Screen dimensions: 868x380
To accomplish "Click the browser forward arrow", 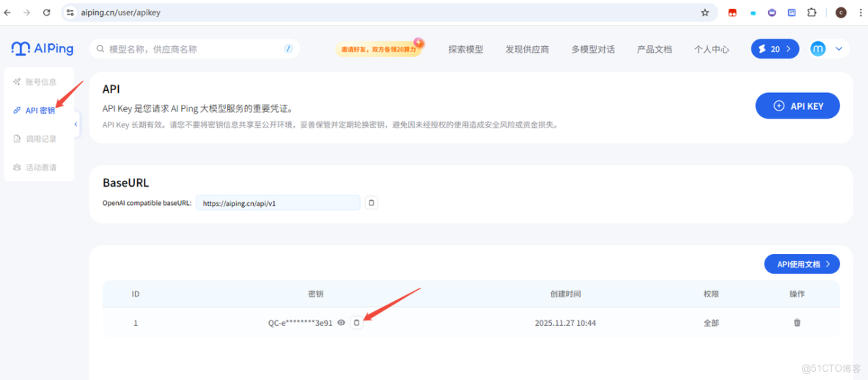I will coord(26,12).
